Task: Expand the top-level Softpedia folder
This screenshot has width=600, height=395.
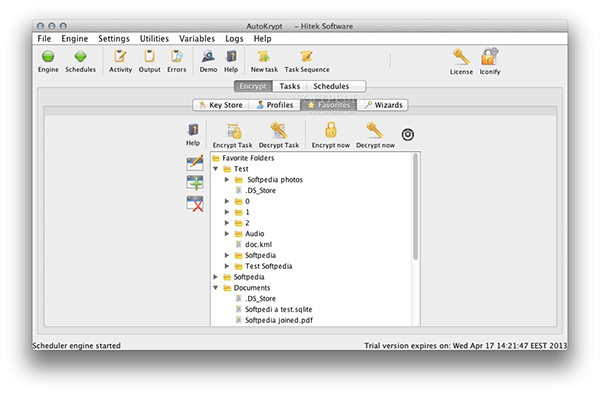Action: point(215,277)
